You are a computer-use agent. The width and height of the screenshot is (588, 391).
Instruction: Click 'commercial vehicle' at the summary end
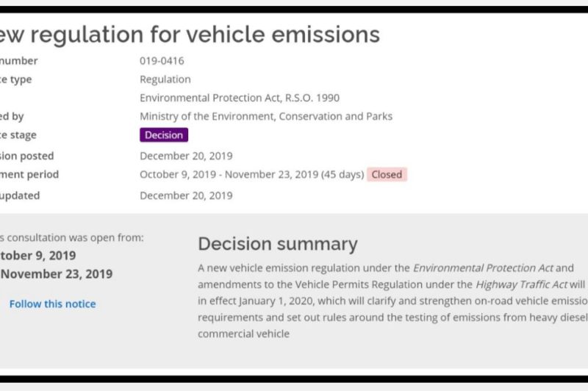243,334
